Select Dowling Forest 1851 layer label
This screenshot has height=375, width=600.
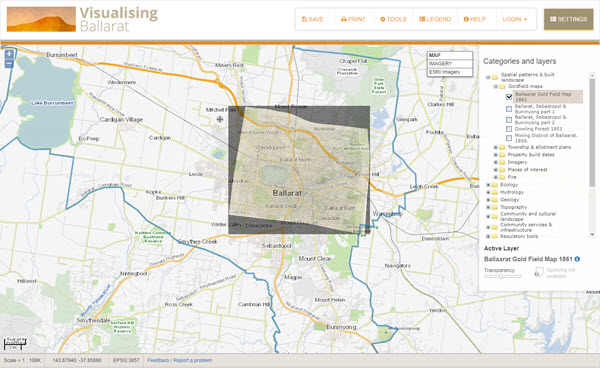tap(538, 129)
